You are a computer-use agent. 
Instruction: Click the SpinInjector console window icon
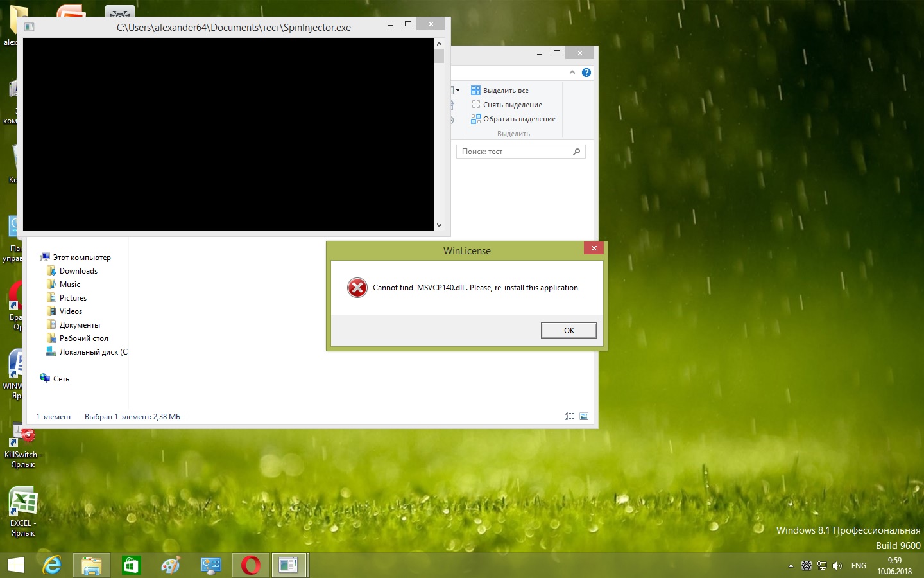pos(29,27)
